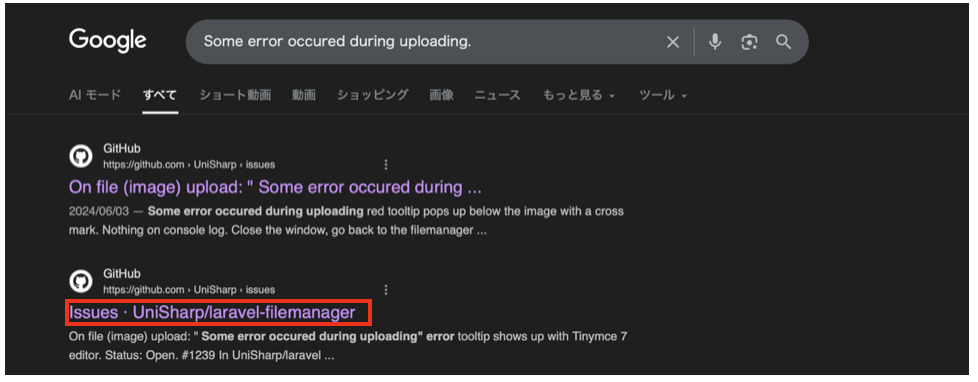Open three-dot menu for first GitHub result
The width and height of the screenshot is (978, 382).
[386, 165]
